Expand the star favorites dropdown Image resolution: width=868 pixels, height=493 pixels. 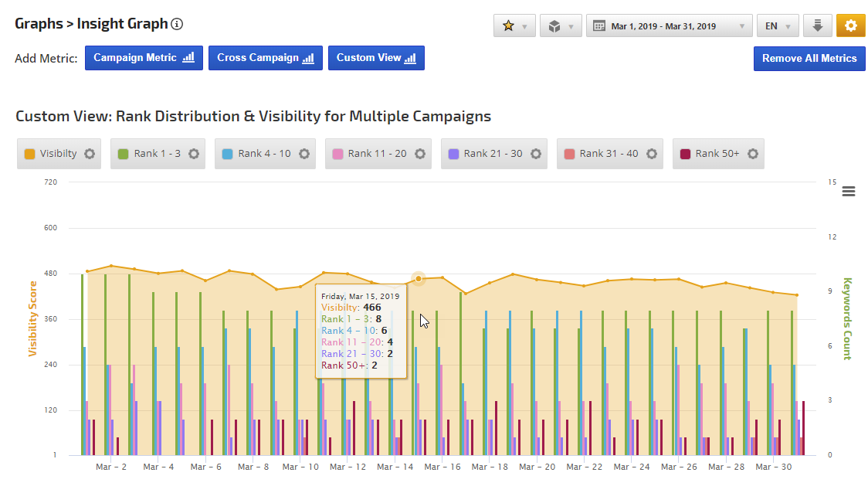click(514, 25)
